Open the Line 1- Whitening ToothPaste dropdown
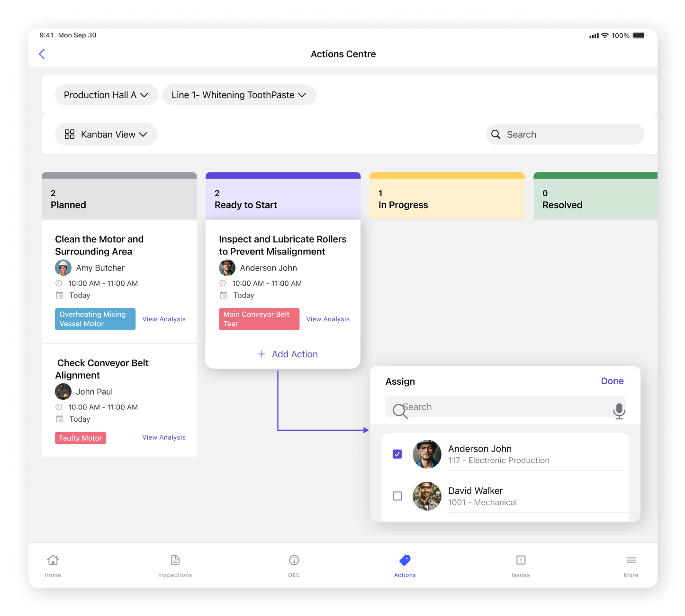685x616 pixels. [x=239, y=95]
